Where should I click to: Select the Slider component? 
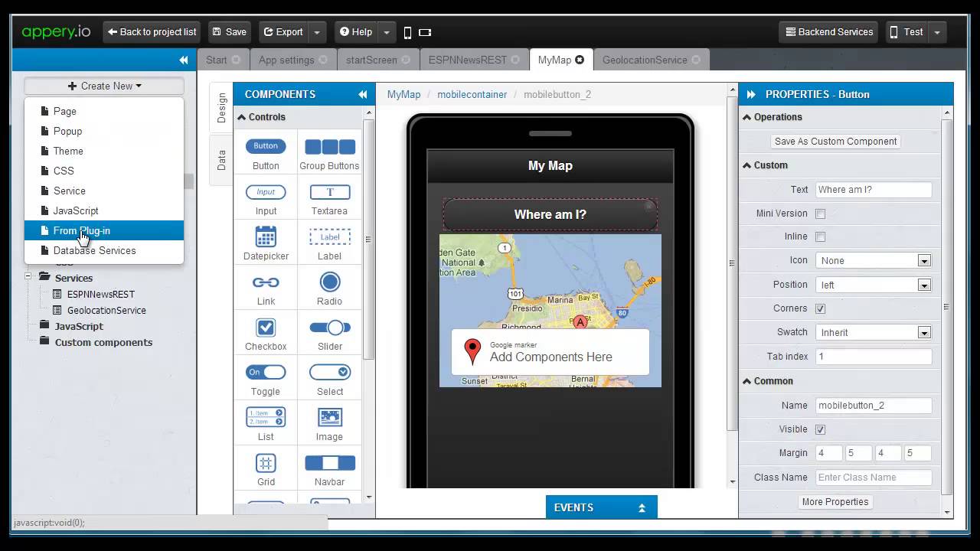pos(330,328)
